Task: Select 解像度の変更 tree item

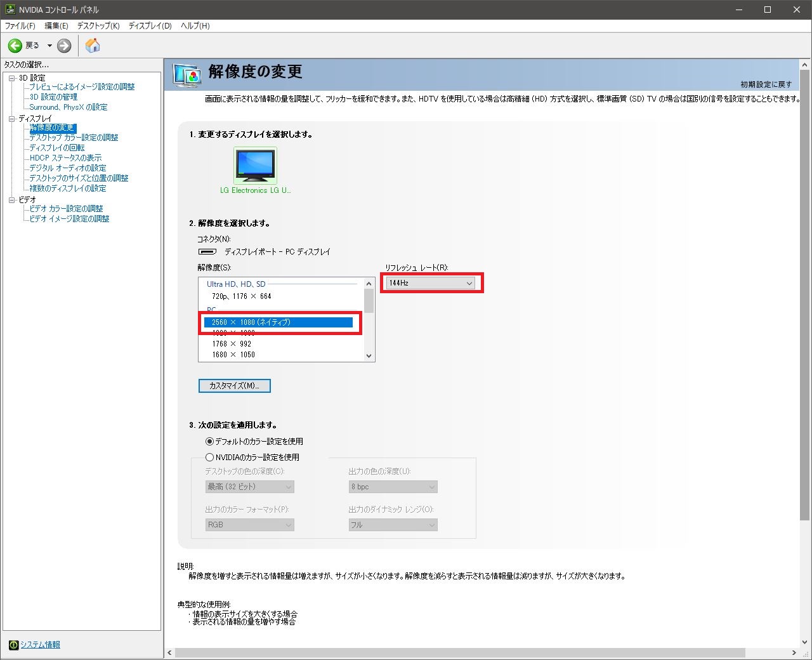Action: coord(52,128)
